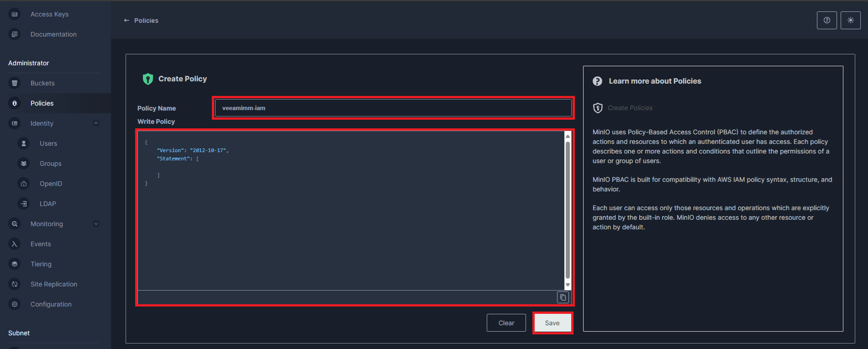Click the editor scroll up arrow

coord(568,136)
